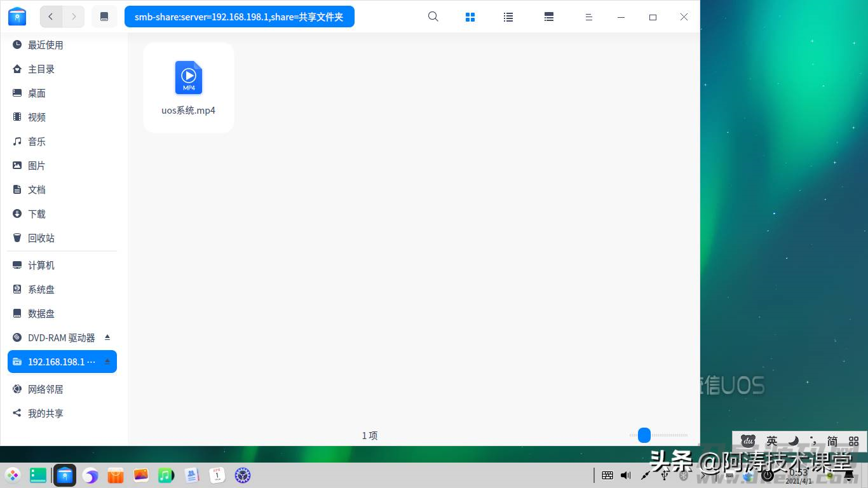868x488 pixels.
Task: Show the detail info panel icon
Action: coord(549,17)
